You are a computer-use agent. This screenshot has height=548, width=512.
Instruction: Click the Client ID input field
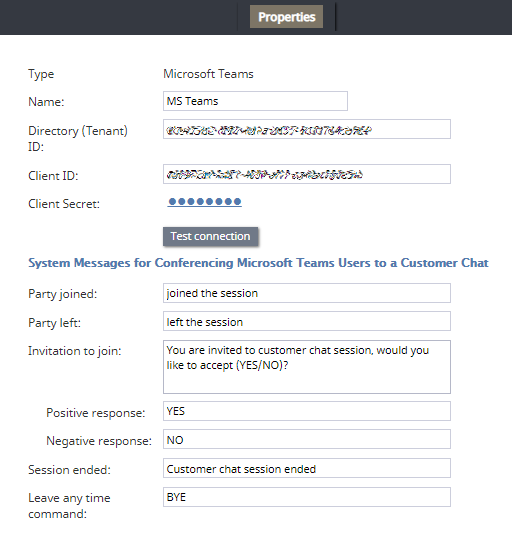pos(307,174)
